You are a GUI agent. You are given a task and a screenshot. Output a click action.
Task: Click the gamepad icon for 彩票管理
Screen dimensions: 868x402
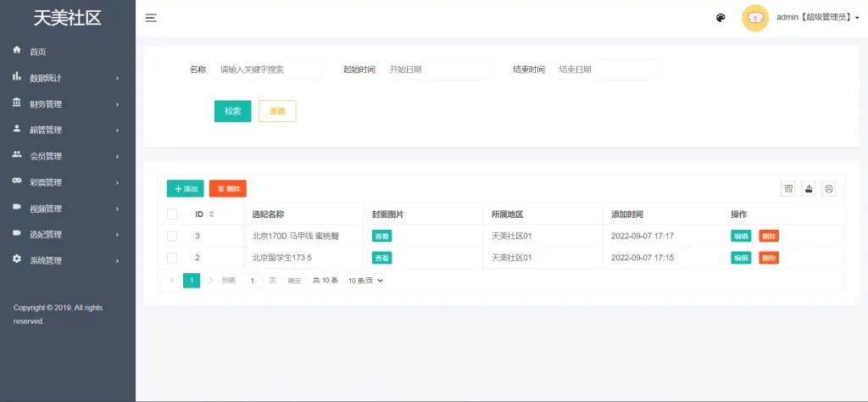(x=17, y=181)
